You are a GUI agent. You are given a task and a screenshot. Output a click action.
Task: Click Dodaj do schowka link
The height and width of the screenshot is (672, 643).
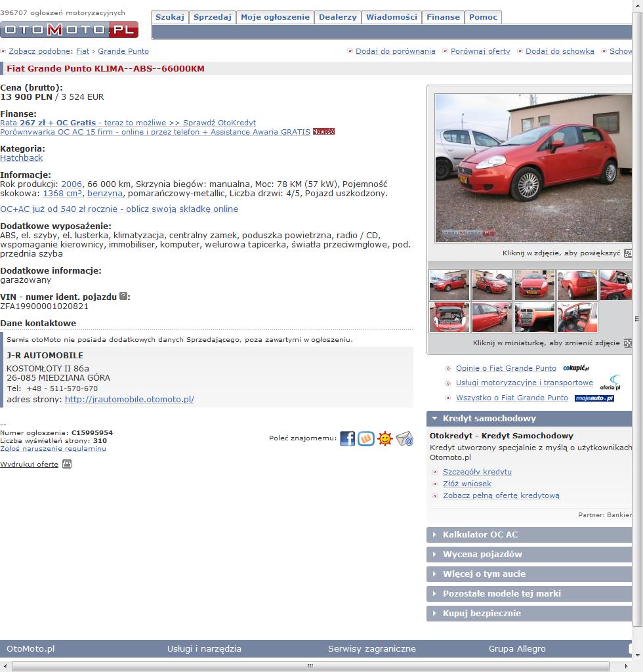click(560, 51)
